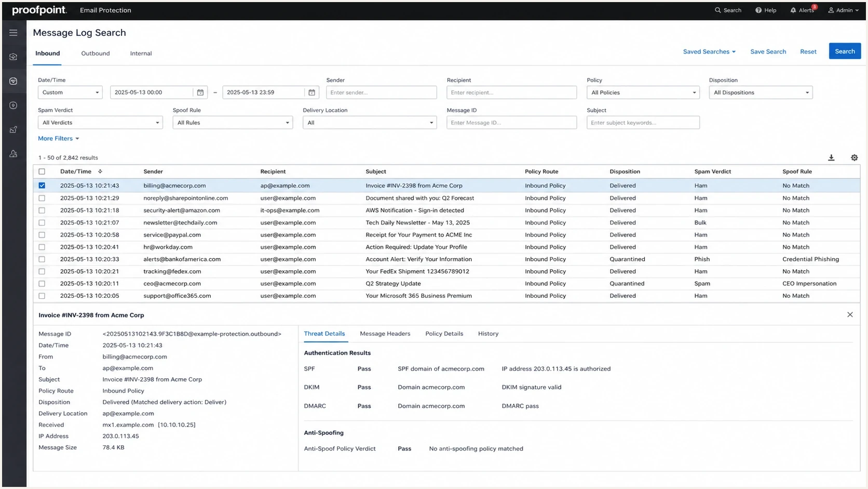The image size is (868, 489).
Task: Click the Subject keywords input field
Action: [643, 123]
